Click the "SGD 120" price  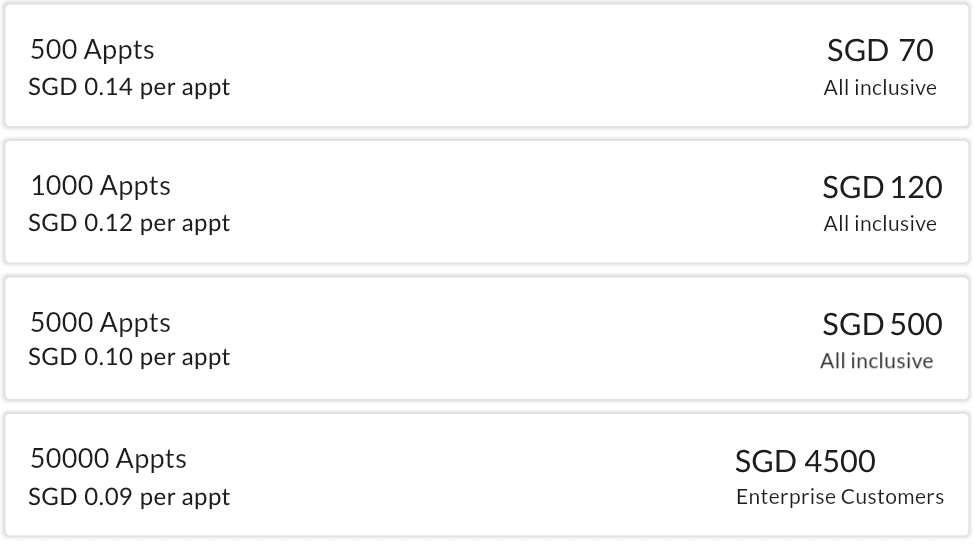[x=882, y=187]
